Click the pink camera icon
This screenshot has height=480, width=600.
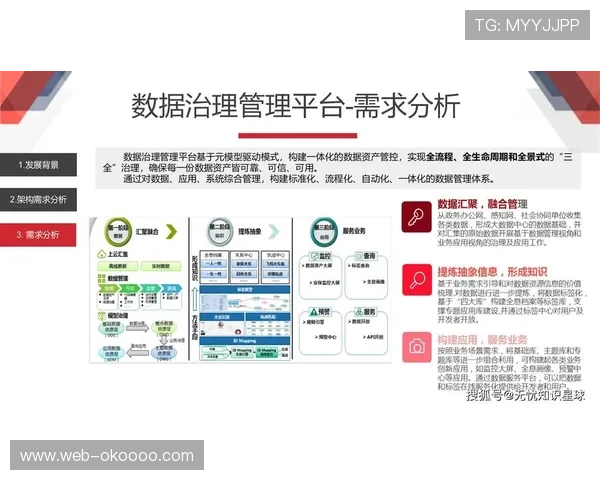[x=417, y=347]
